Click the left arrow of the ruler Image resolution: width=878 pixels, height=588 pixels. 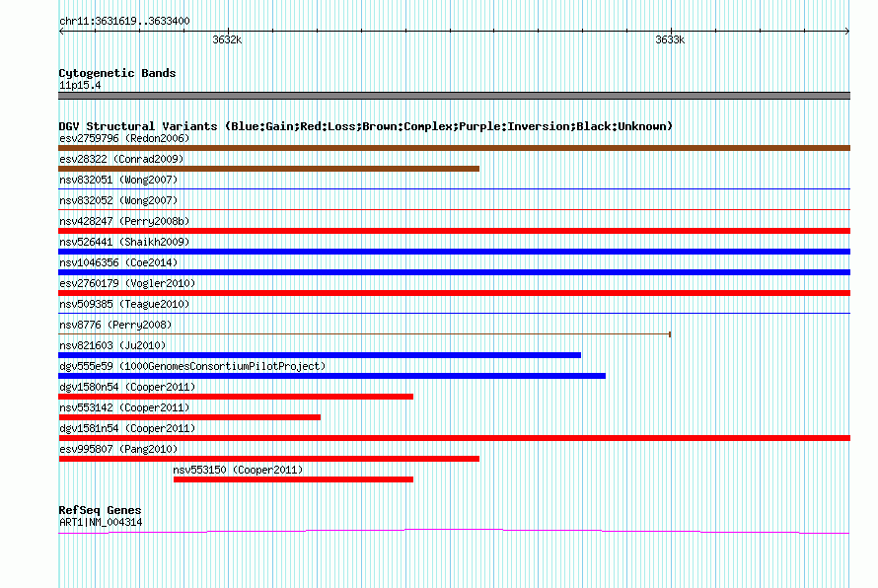coord(61,32)
